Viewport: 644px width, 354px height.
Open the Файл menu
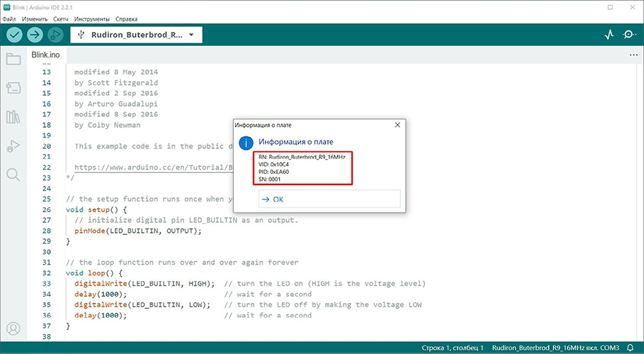click(x=9, y=19)
